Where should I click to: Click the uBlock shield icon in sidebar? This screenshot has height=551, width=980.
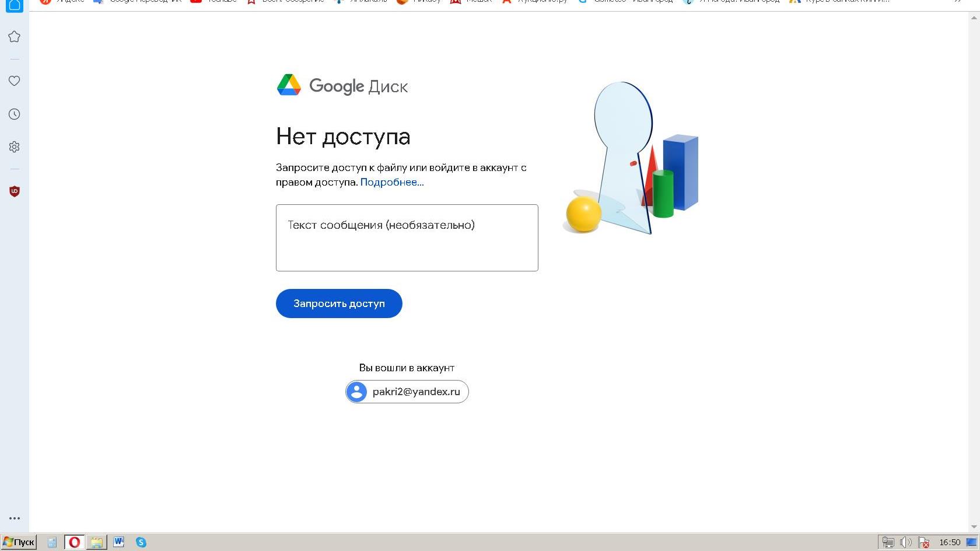(x=15, y=191)
